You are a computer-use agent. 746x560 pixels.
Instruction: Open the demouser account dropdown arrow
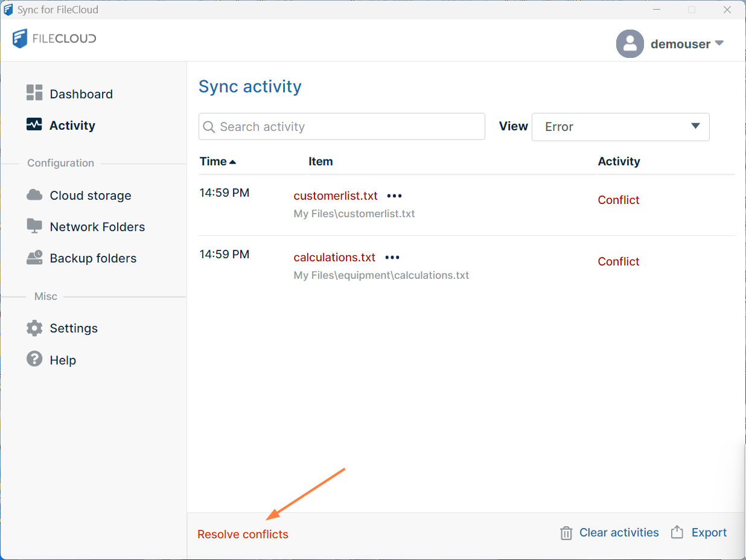(719, 43)
